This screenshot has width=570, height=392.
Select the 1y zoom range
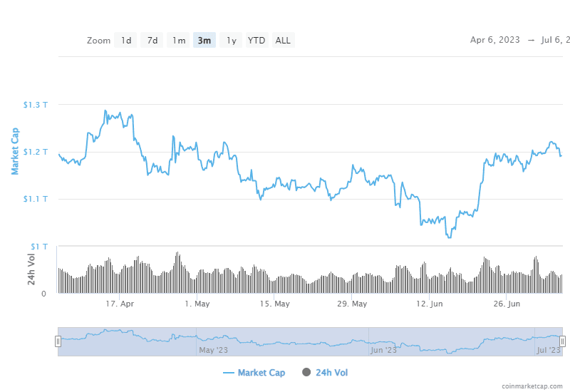pyautogui.click(x=231, y=40)
